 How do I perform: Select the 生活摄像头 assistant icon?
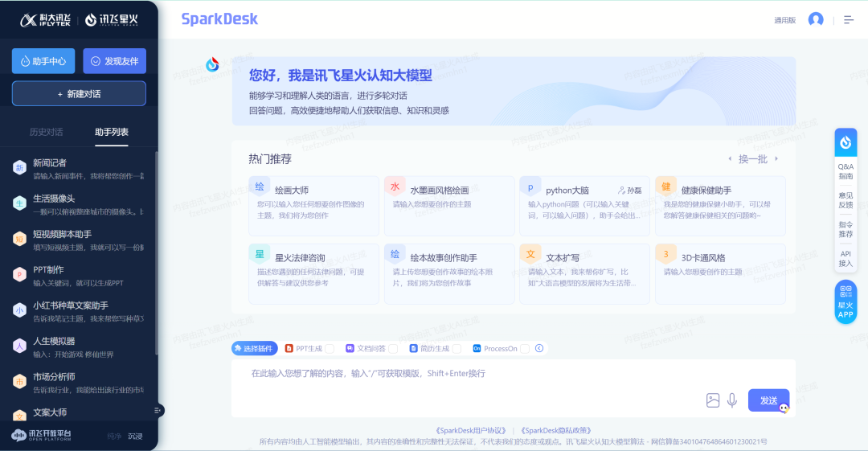coord(19,203)
